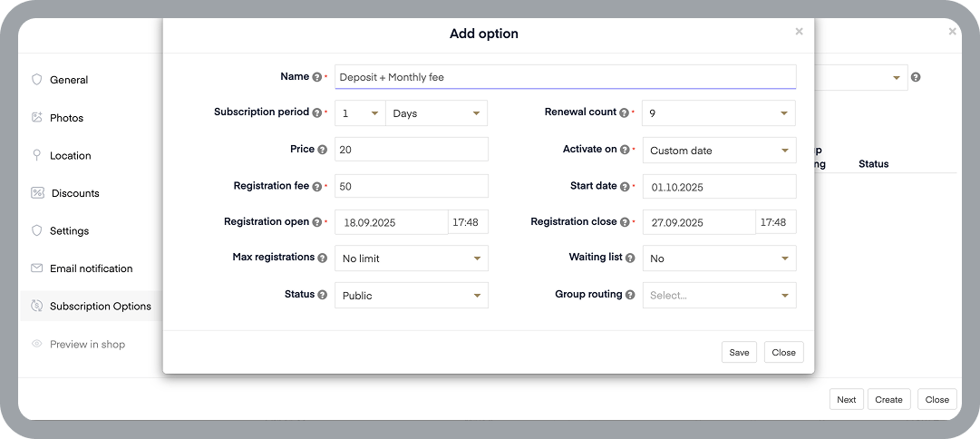Click the Registration open time field
980x439 pixels.
tap(468, 222)
